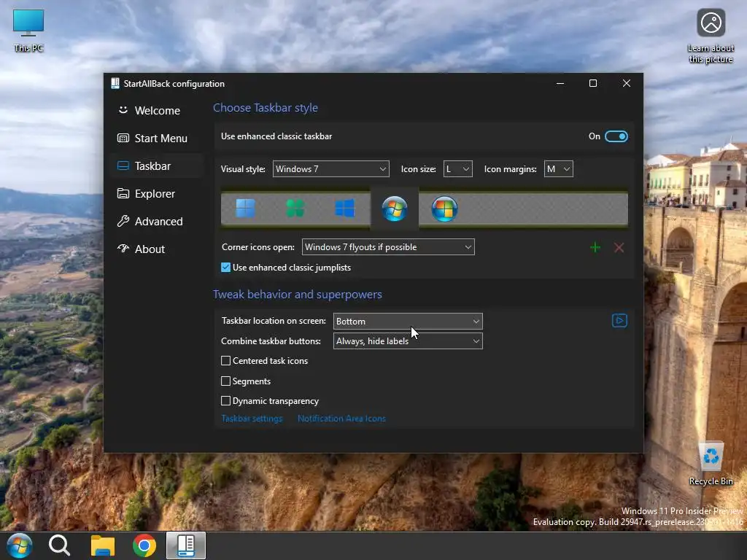The height and width of the screenshot is (560, 747).
Task: Add a custom start button with green plus
Action: pos(595,247)
